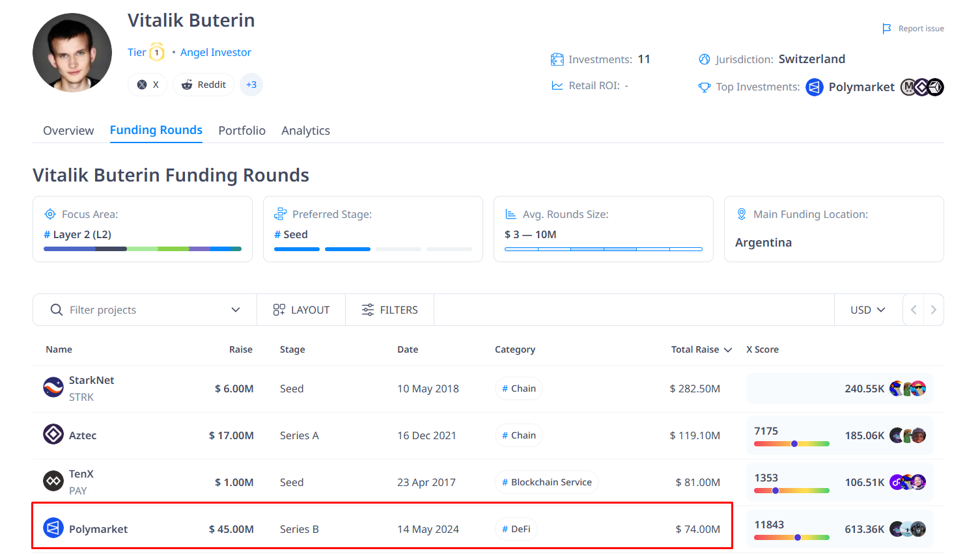Click the Retail ROI chart icon
The image size is (980, 555).
557,85
